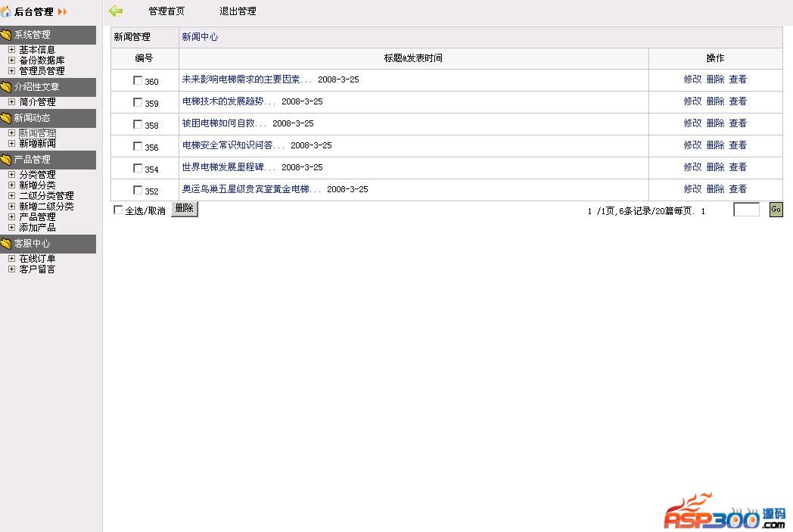
Task: Open the 新闻中心 category link
Action: click(x=200, y=37)
